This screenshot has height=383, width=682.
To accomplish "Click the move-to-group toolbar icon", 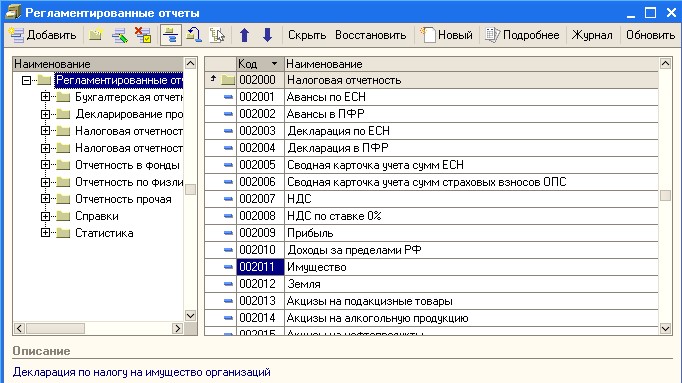I will [x=194, y=35].
